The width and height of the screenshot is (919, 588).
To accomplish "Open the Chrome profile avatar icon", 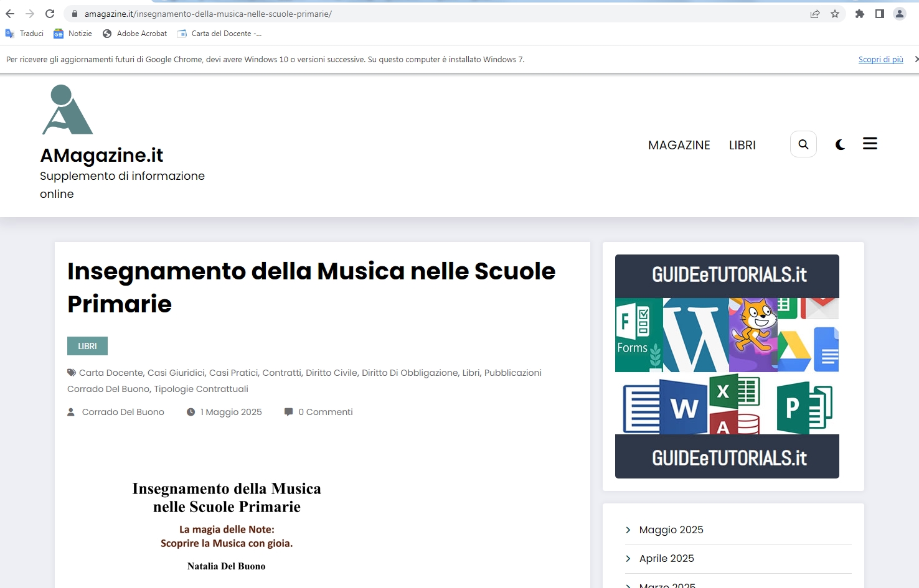I will (x=900, y=14).
